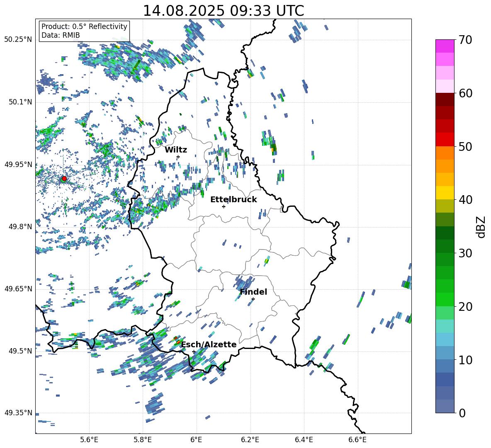This screenshot has height=448, width=491.
Task: Click the colorbar label 70
Action: (x=465, y=40)
